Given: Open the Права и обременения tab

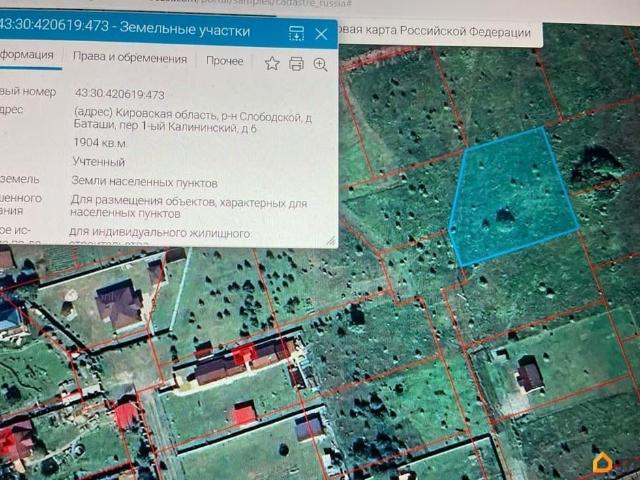Looking at the screenshot, I should coord(130,58).
